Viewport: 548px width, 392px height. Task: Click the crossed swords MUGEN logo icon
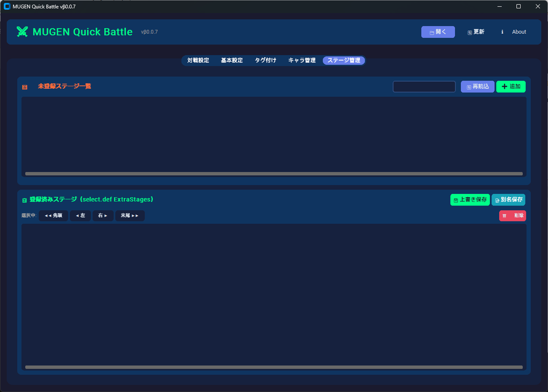tap(22, 32)
